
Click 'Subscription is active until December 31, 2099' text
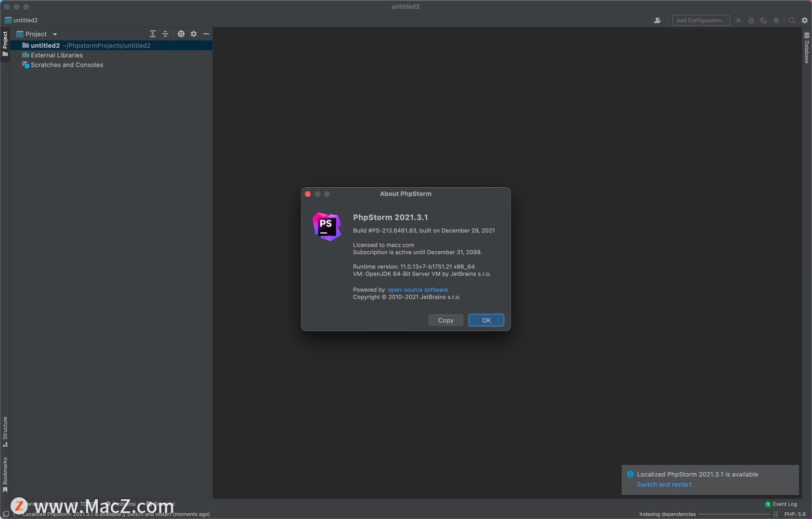[x=417, y=252]
